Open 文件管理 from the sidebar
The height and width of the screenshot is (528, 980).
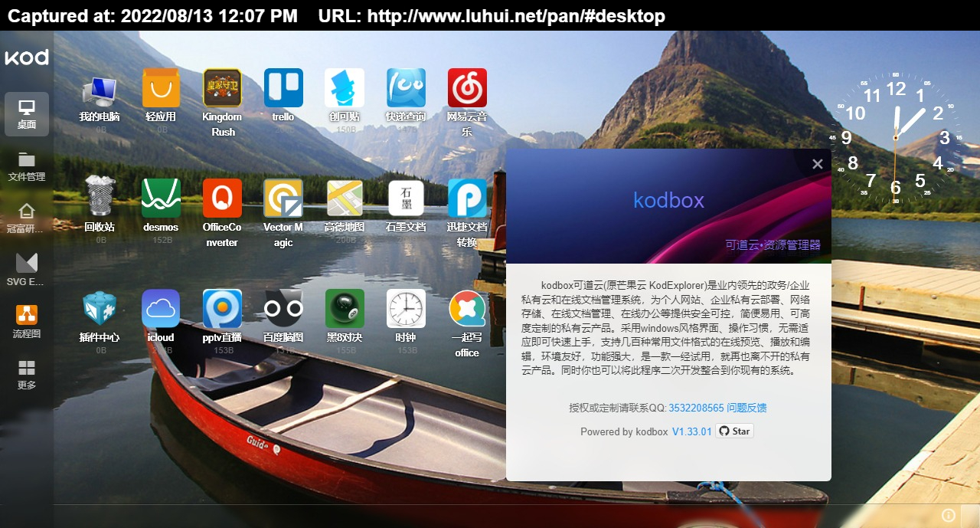(27, 166)
